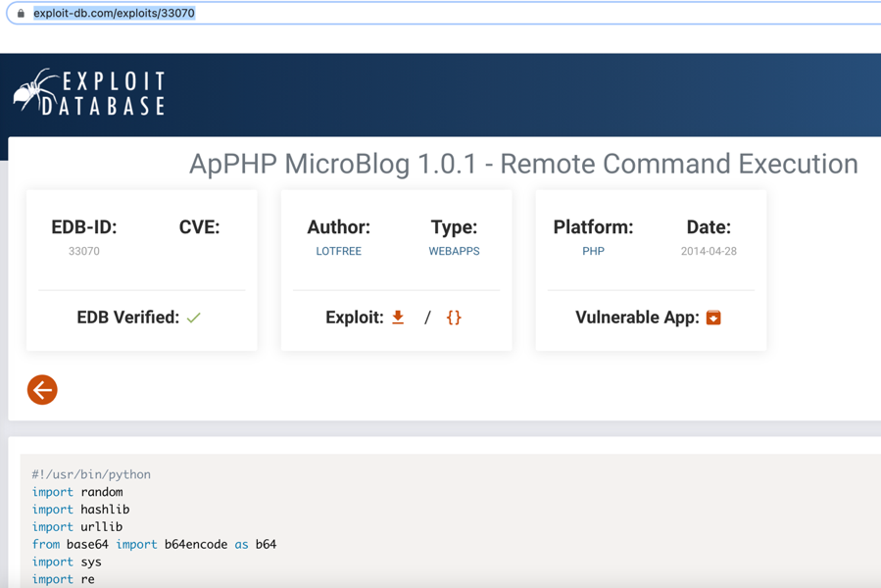Click the Type: label

coord(454,227)
